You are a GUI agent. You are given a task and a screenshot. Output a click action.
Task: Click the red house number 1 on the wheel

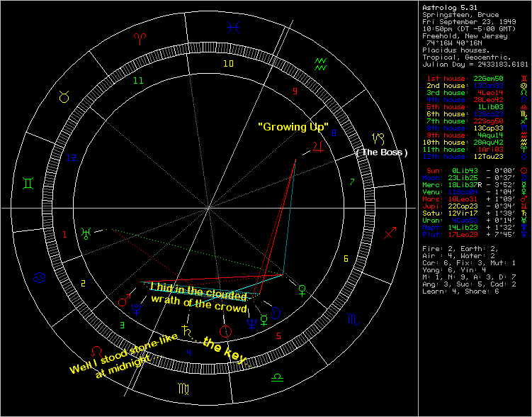click(x=64, y=234)
